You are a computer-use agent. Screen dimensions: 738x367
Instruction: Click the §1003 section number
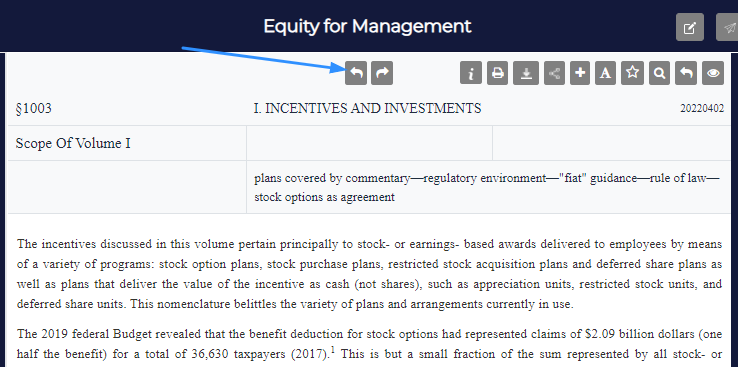[34, 109]
